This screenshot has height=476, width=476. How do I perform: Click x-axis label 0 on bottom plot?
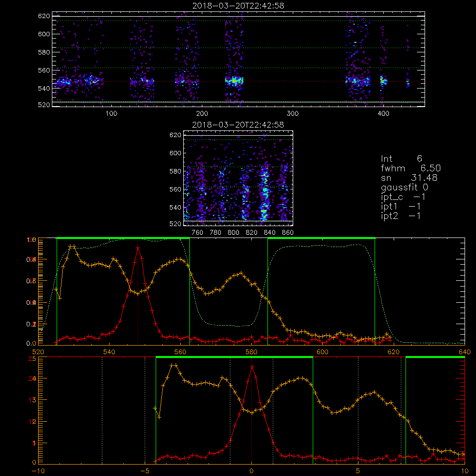pos(251,471)
